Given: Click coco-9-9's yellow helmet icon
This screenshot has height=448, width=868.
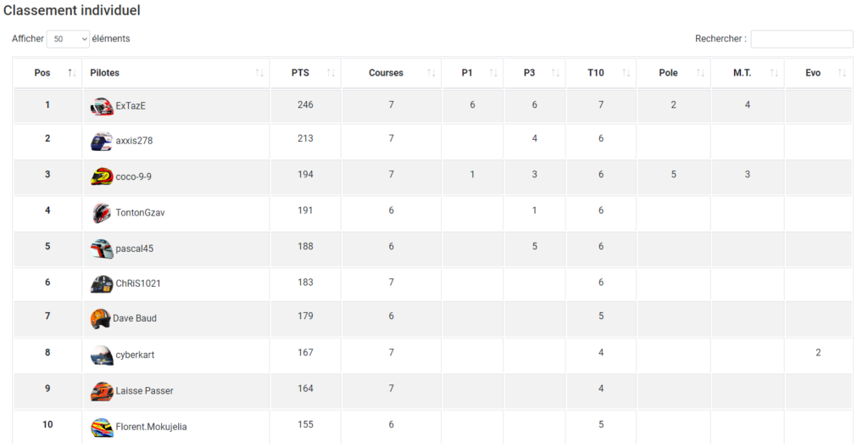Looking at the screenshot, I should [102, 176].
